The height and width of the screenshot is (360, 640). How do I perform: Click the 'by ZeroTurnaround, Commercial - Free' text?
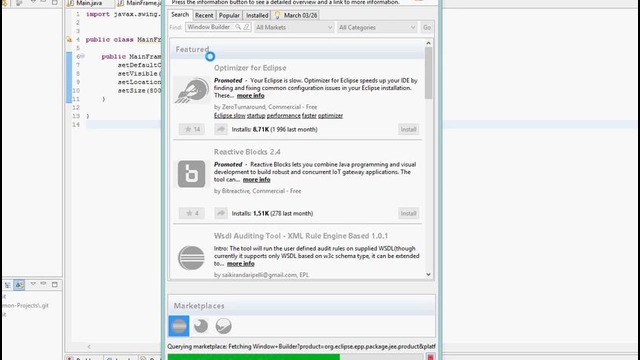[x=265, y=107]
